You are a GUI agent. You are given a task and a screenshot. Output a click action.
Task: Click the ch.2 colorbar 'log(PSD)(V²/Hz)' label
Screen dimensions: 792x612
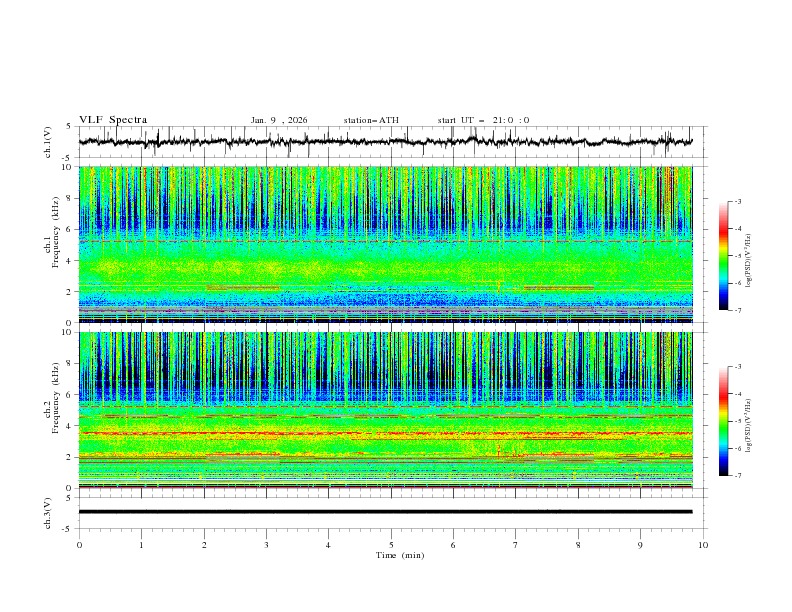tap(749, 426)
